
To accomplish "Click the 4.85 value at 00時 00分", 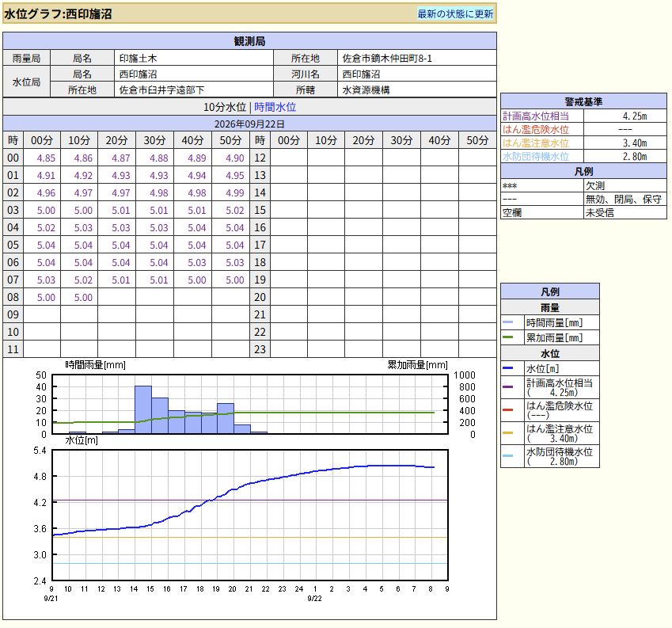I will [46, 158].
